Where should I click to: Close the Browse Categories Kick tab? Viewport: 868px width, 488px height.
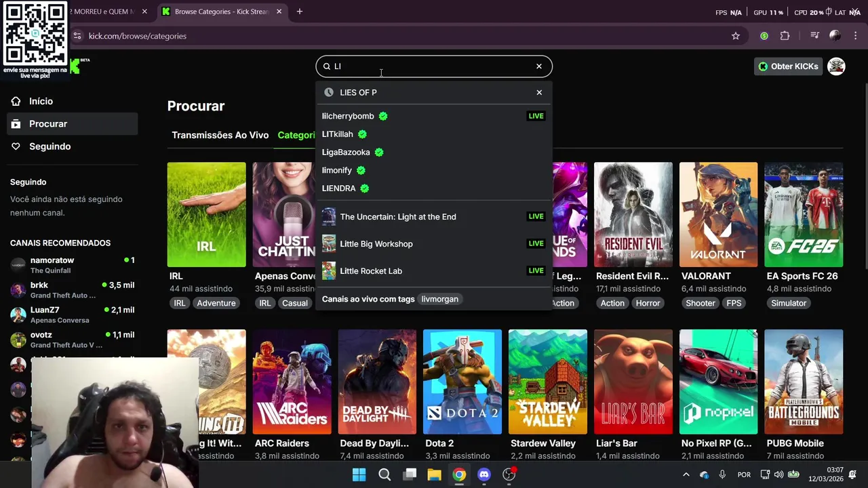(279, 12)
